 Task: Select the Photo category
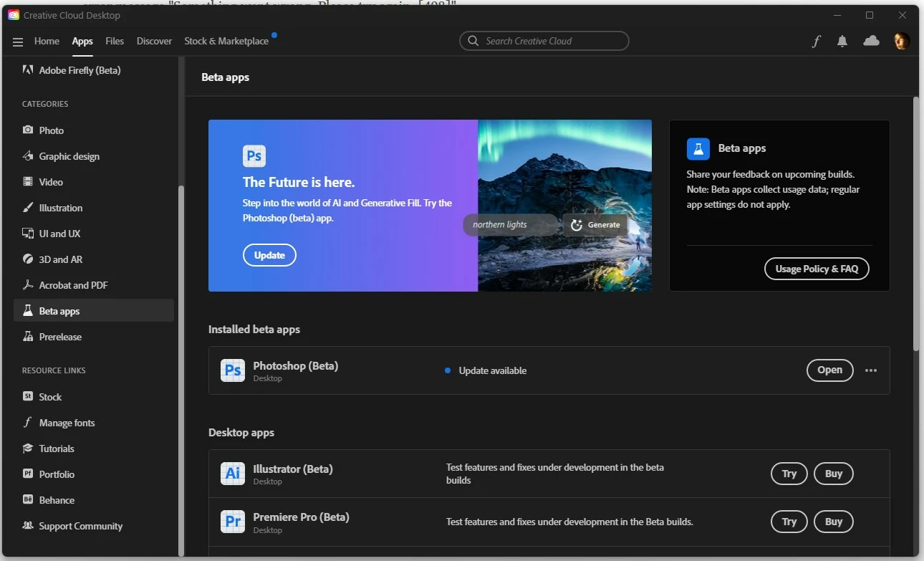click(x=94, y=130)
